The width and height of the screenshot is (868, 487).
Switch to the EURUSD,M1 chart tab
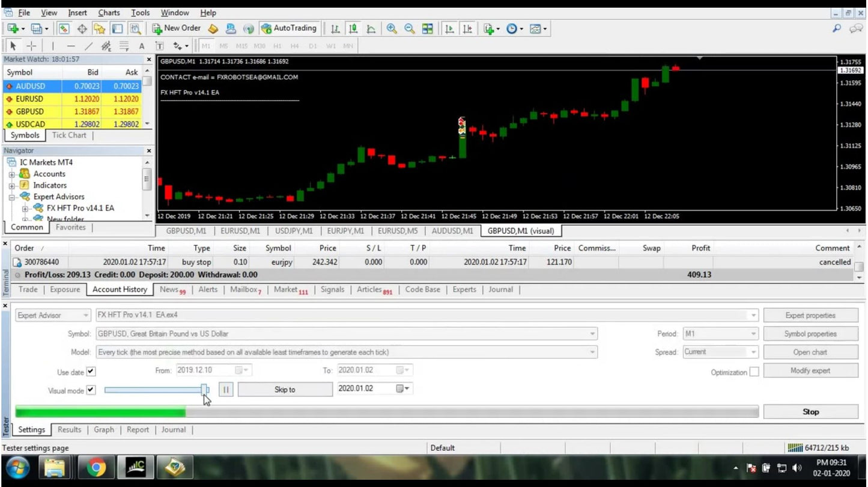coord(240,230)
